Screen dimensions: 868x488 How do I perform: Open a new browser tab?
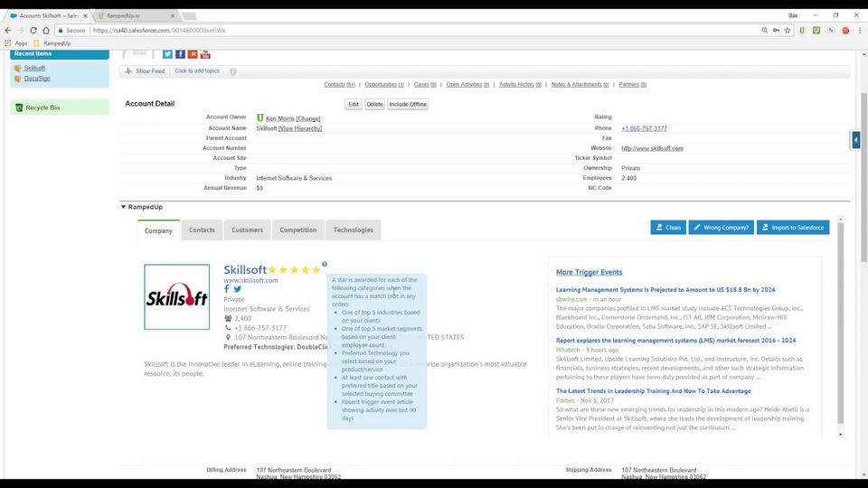[189, 15]
